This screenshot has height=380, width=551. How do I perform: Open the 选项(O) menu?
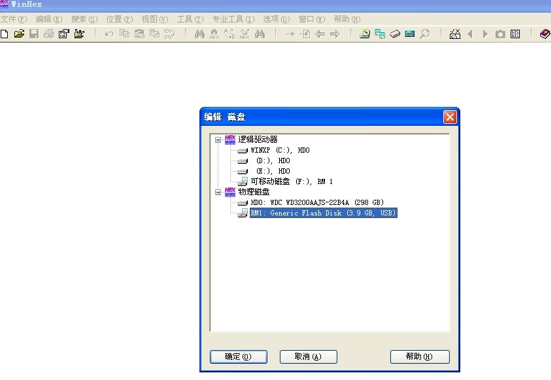click(x=277, y=19)
